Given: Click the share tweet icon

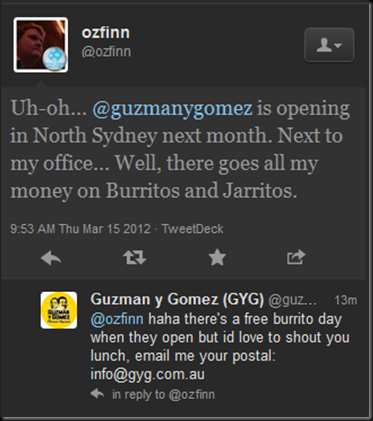Looking at the screenshot, I should (296, 257).
